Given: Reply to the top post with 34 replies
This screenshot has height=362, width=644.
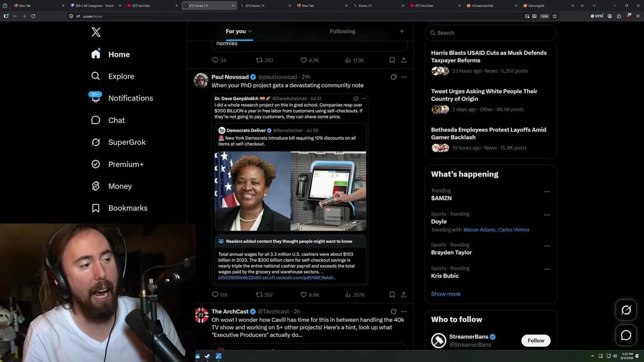Looking at the screenshot, I should tap(219, 60).
